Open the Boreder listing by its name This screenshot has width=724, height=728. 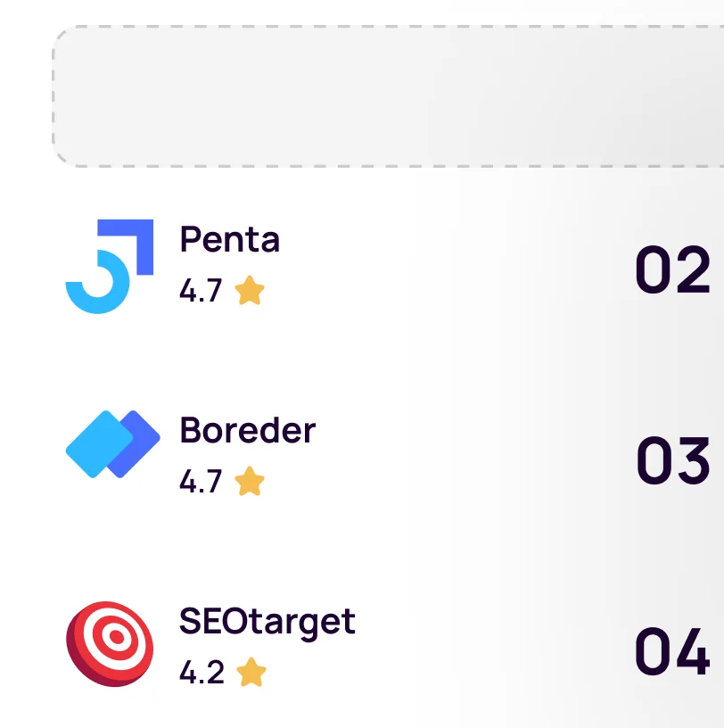248,430
